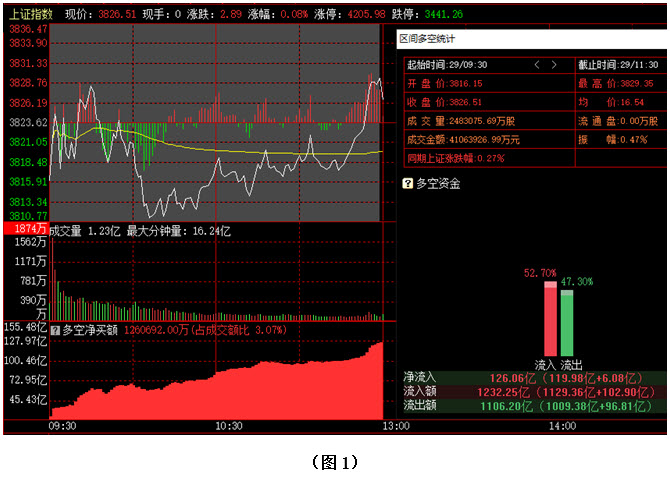Click the 09:30 time axis marker
670x484 pixels.
[x=62, y=426]
